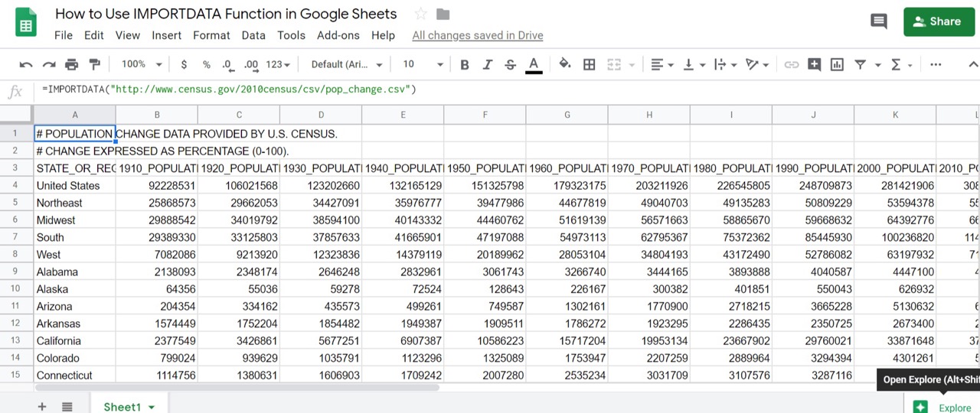Screen dimensions: 980x413
Task: Open the comment history icon
Action: point(879,21)
